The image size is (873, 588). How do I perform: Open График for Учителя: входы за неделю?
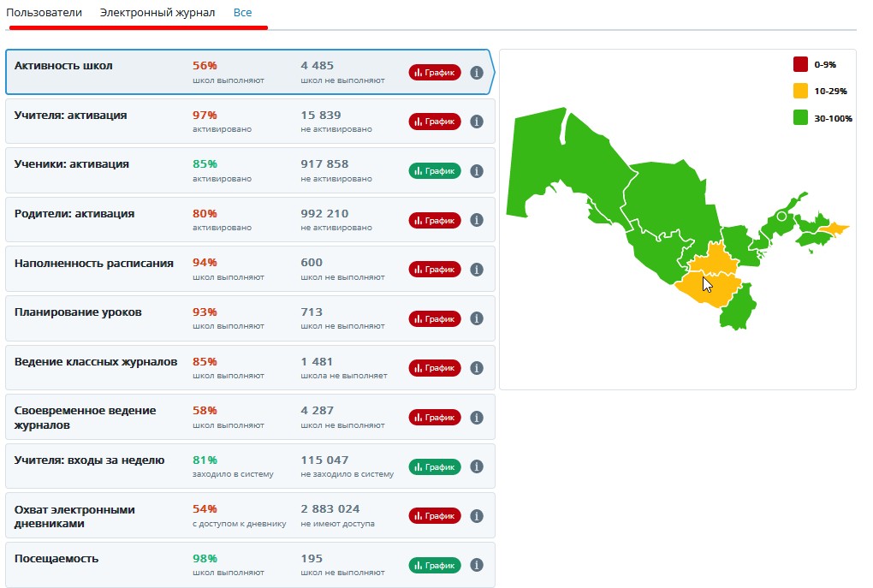[x=435, y=466]
